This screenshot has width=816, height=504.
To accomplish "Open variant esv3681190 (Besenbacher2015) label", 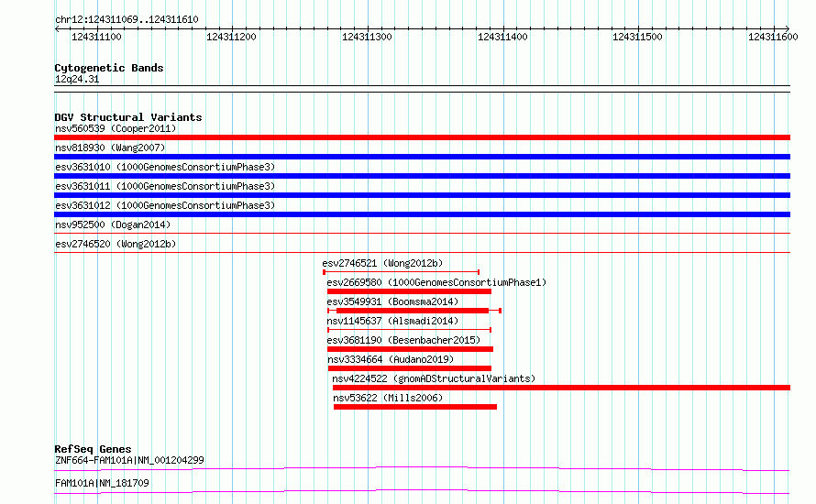I will 403,340.
